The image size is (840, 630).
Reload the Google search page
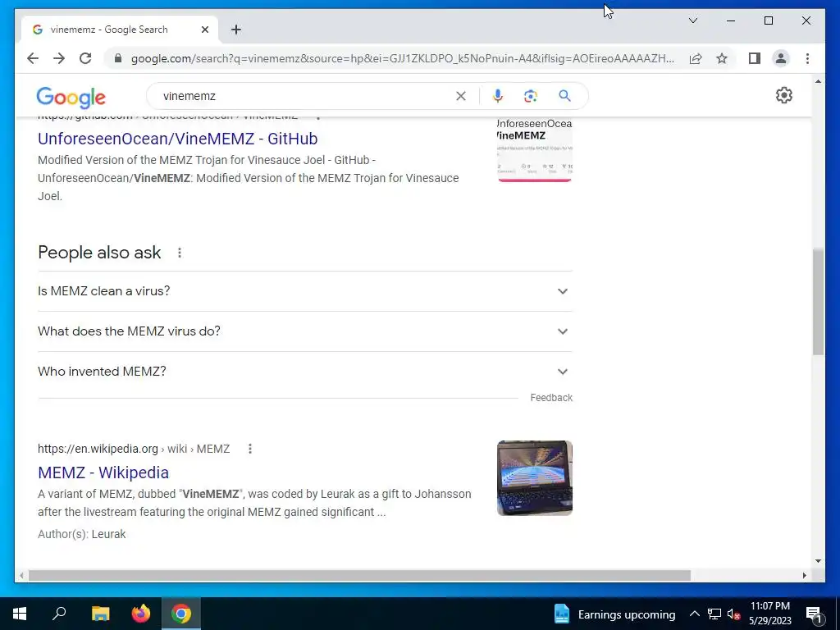click(x=85, y=58)
